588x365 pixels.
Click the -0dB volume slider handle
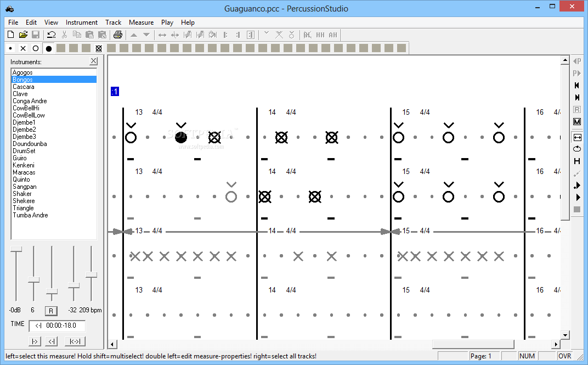[16, 249]
